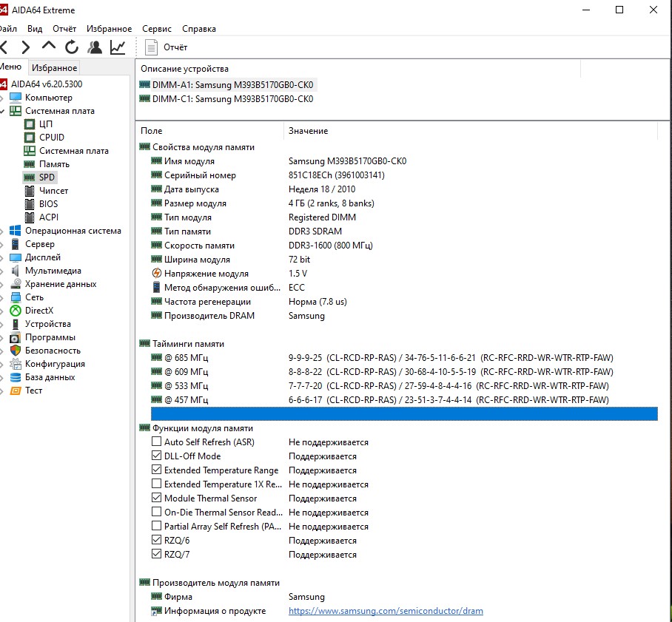
Task: Open the Вид menu
Action: 35,29
